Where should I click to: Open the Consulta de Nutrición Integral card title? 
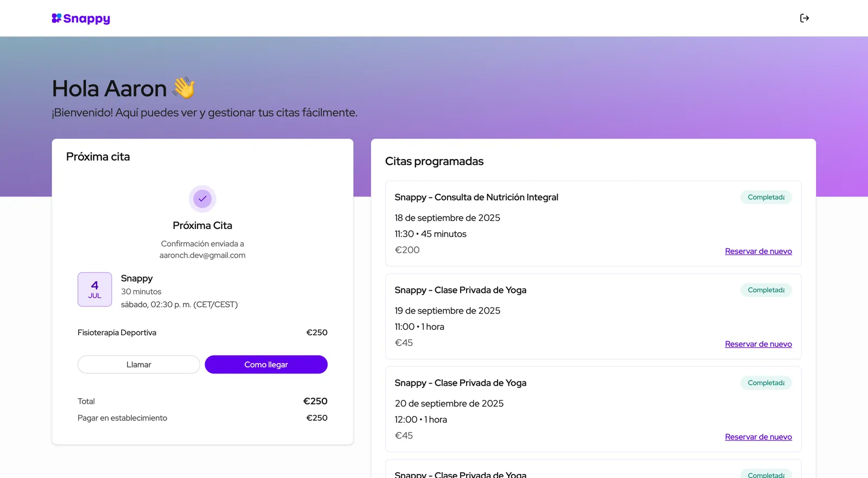476,197
